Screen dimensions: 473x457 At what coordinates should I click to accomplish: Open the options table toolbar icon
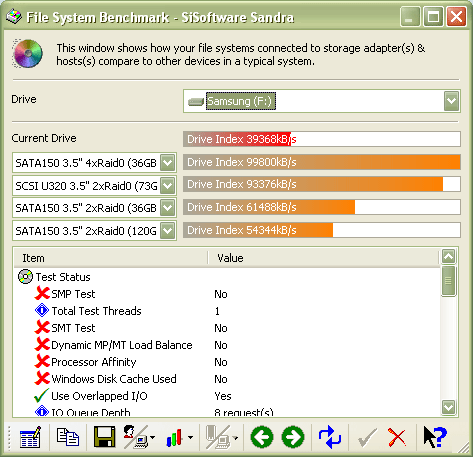(30, 437)
